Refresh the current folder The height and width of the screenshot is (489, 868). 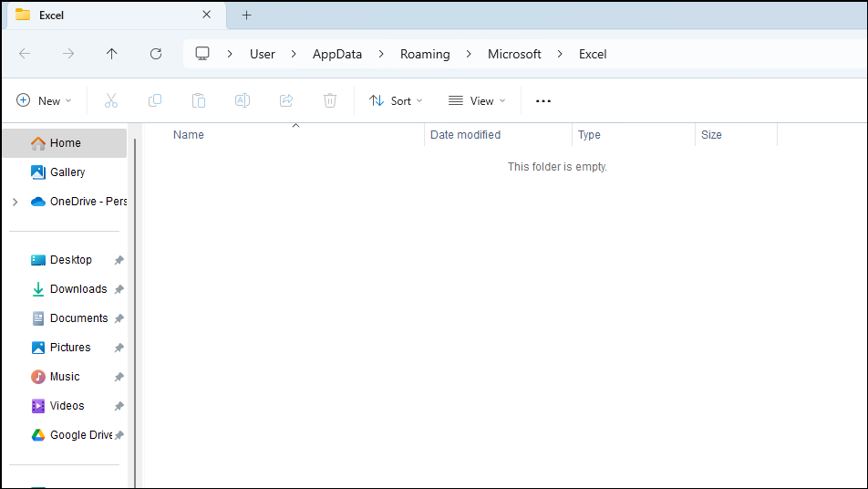pos(156,54)
